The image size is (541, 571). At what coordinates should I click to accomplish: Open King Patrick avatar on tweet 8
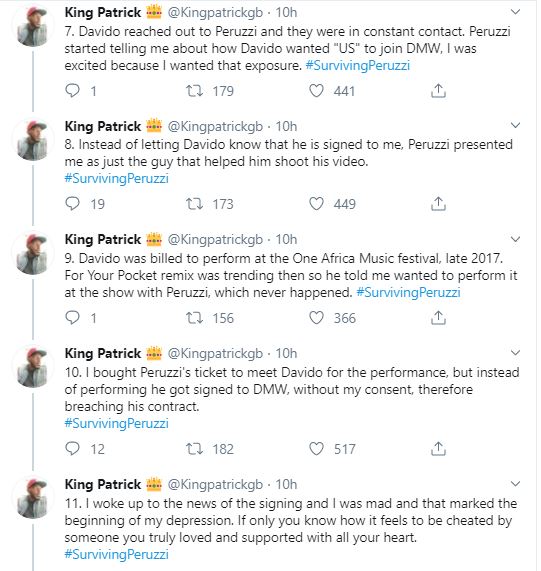[x=33, y=140]
